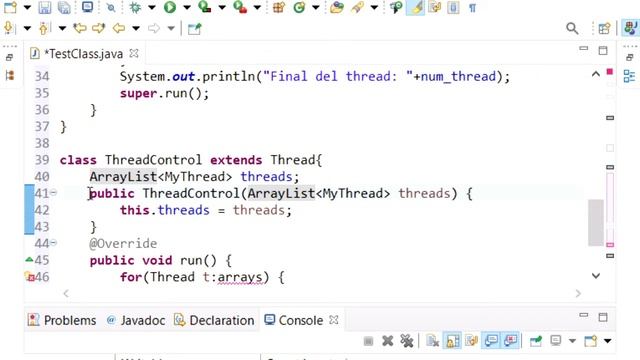Expand the Next Annotation dropdown
This screenshot has height=360, width=640.
[27, 28]
